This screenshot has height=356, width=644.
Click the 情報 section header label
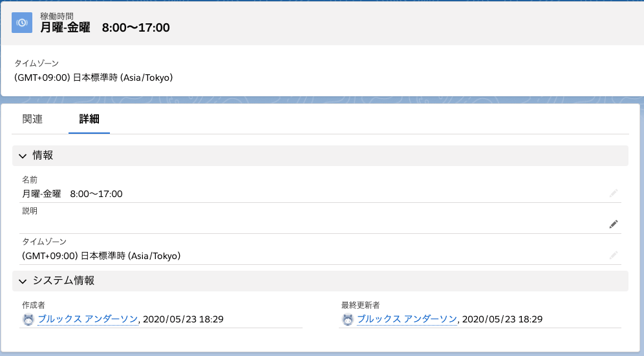tap(43, 155)
